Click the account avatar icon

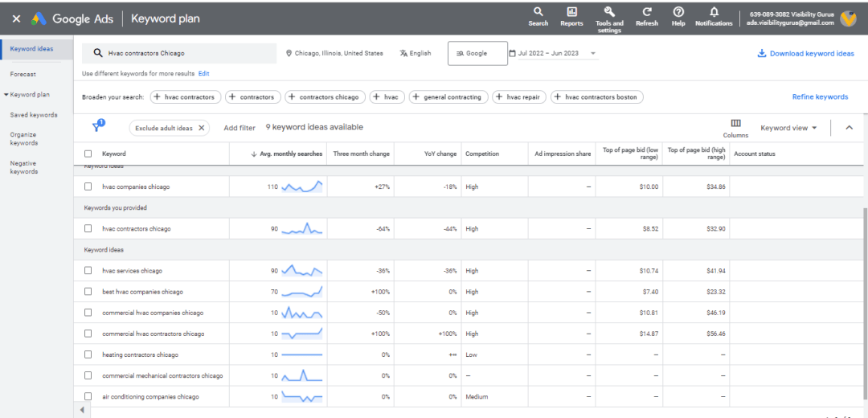(848, 18)
